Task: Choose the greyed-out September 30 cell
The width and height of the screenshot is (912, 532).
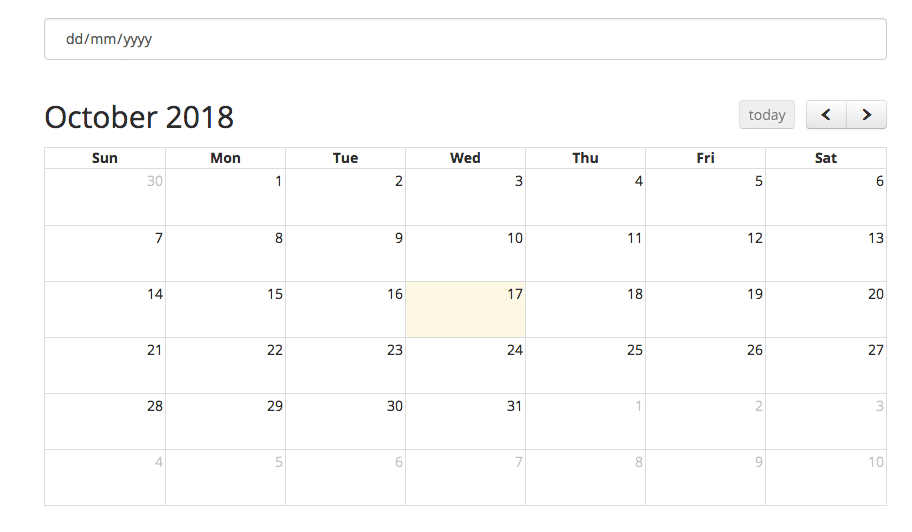Action: [x=105, y=197]
